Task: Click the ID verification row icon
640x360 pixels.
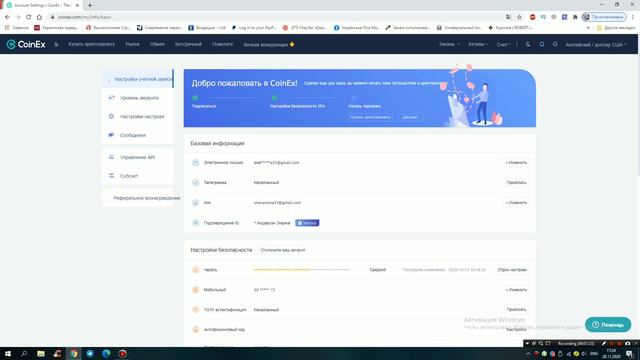Action: (x=196, y=223)
